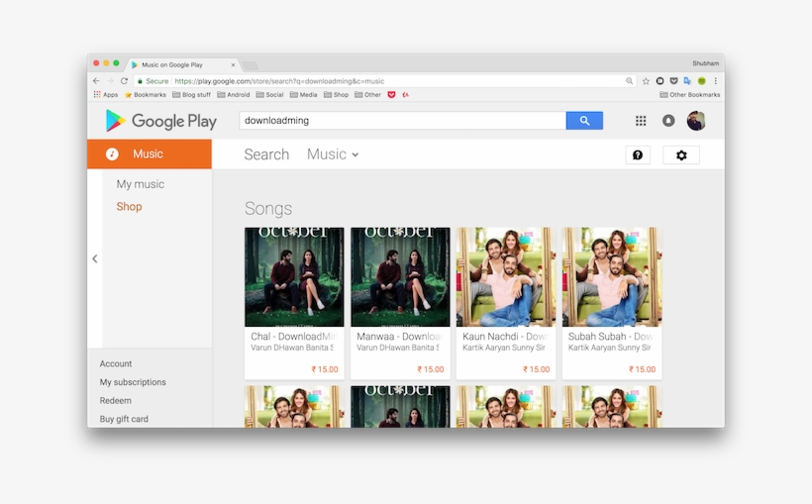Click the Search heading link

pyautogui.click(x=266, y=154)
